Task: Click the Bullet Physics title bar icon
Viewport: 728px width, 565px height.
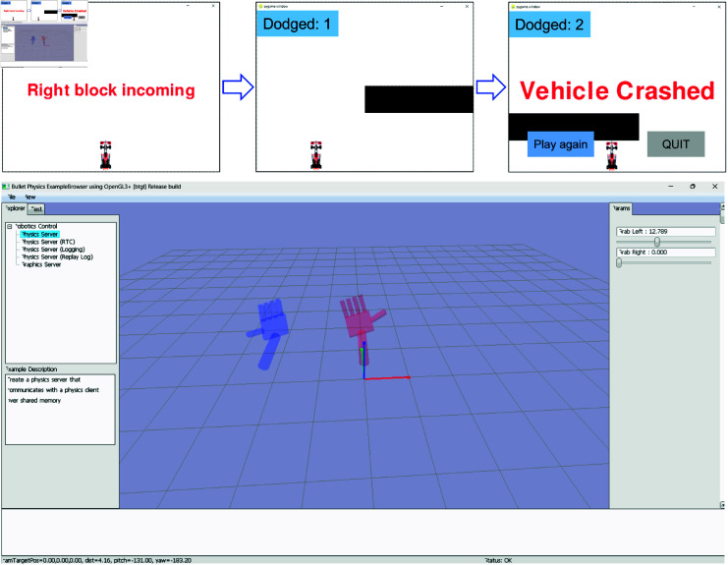Action: click(x=6, y=187)
